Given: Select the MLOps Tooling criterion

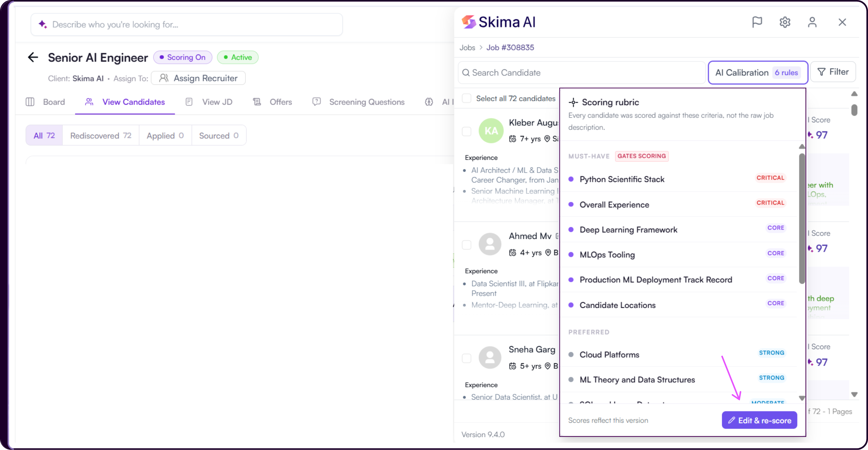Looking at the screenshot, I should click(x=678, y=254).
